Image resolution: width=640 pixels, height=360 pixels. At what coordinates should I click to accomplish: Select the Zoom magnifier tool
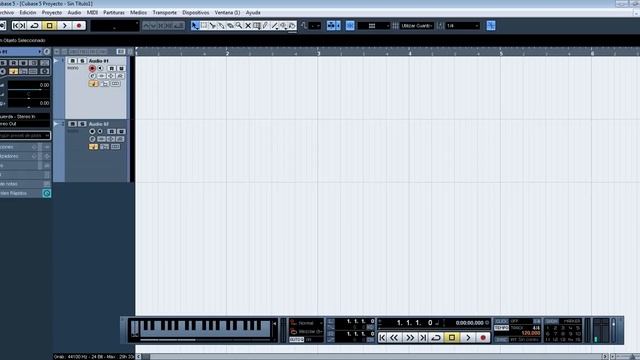[239, 26]
